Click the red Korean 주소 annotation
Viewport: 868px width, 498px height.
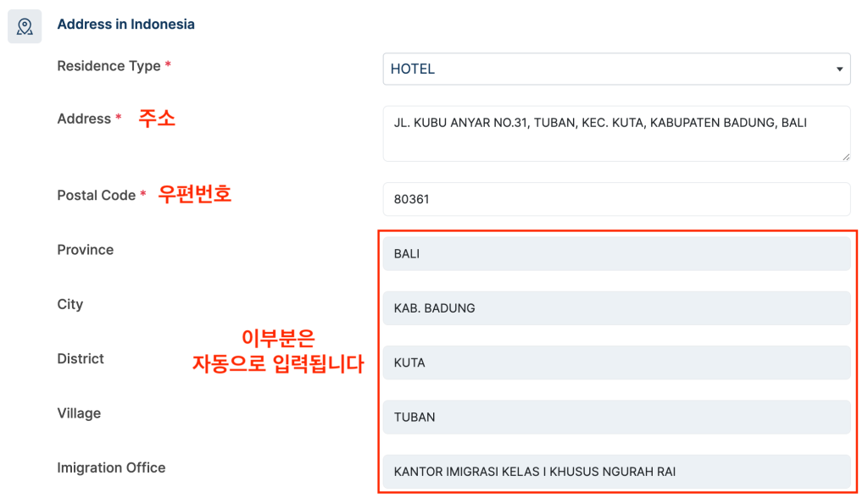157,119
